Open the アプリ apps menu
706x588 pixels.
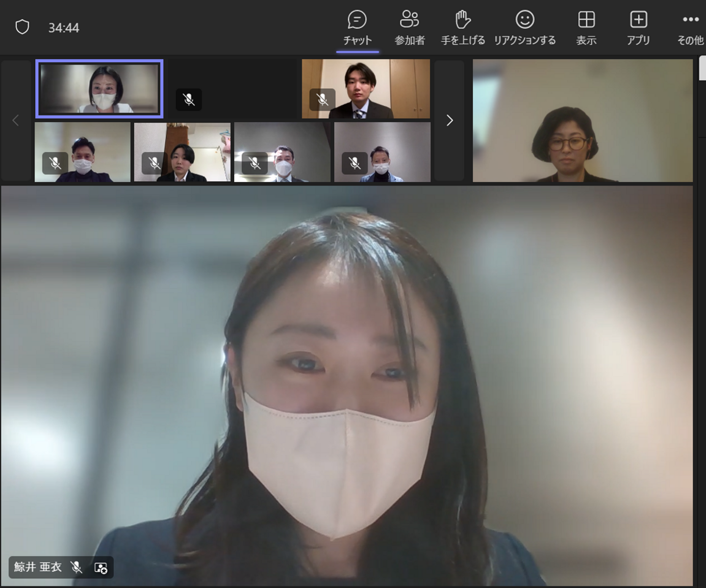[x=638, y=28]
